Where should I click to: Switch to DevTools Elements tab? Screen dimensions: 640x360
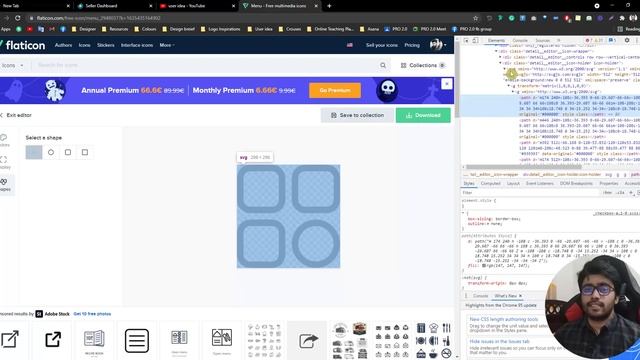pyautogui.click(x=496, y=40)
